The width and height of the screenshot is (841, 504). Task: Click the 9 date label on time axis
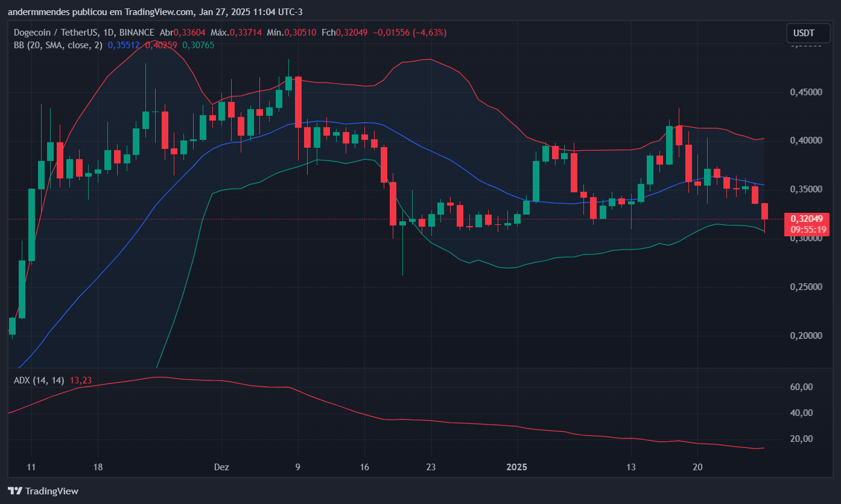297,467
